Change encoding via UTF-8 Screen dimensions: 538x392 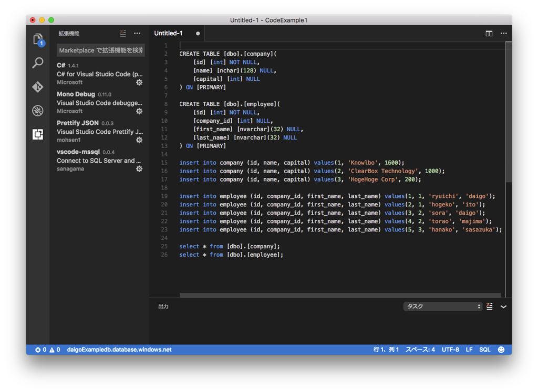(450, 349)
